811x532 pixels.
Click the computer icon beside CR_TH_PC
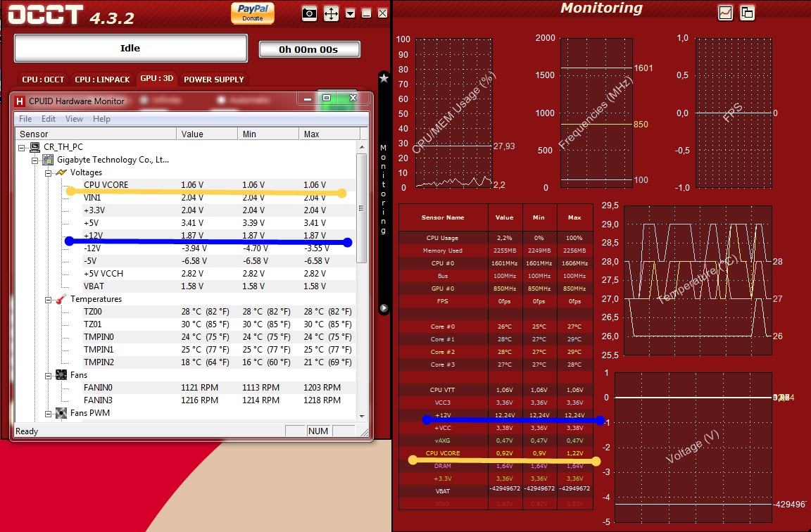click(34, 147)
